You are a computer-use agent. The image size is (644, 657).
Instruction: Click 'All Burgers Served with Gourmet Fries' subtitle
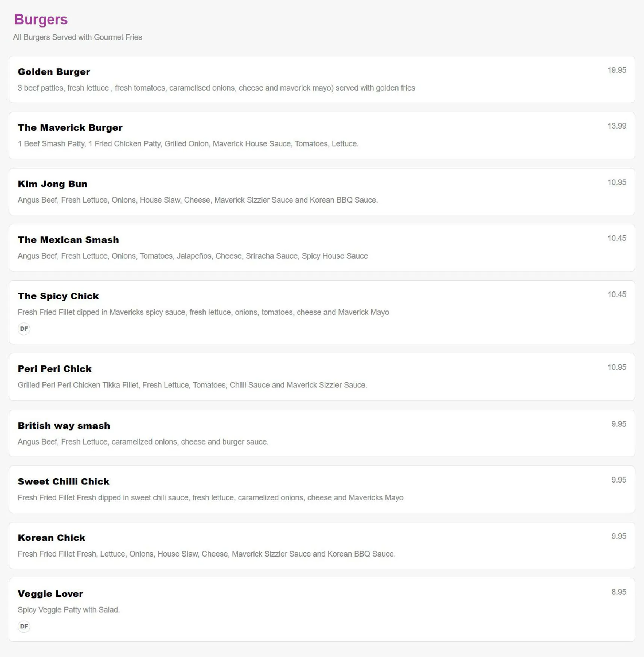pos(77,37)
